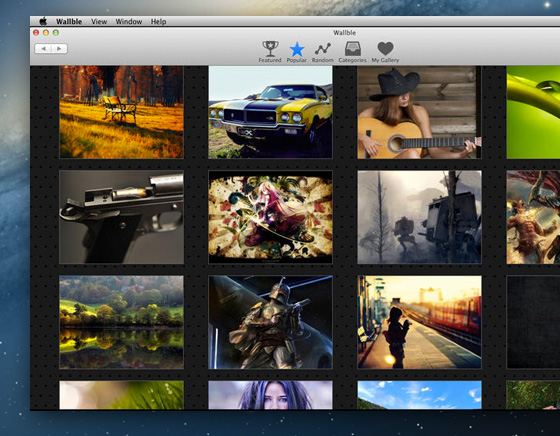Select the pink-haired anime abstract wallpaper
560x436 pixels.
(270, 217)
